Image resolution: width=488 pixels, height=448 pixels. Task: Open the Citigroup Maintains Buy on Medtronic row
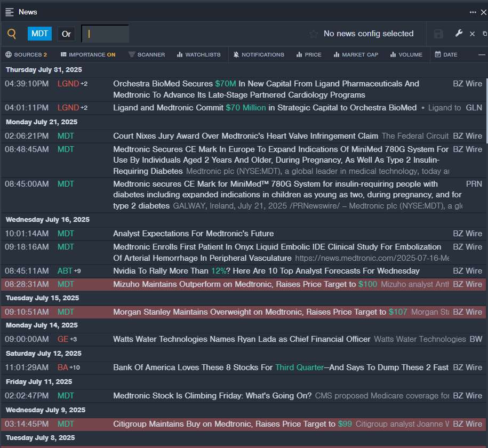pos(243,425)
